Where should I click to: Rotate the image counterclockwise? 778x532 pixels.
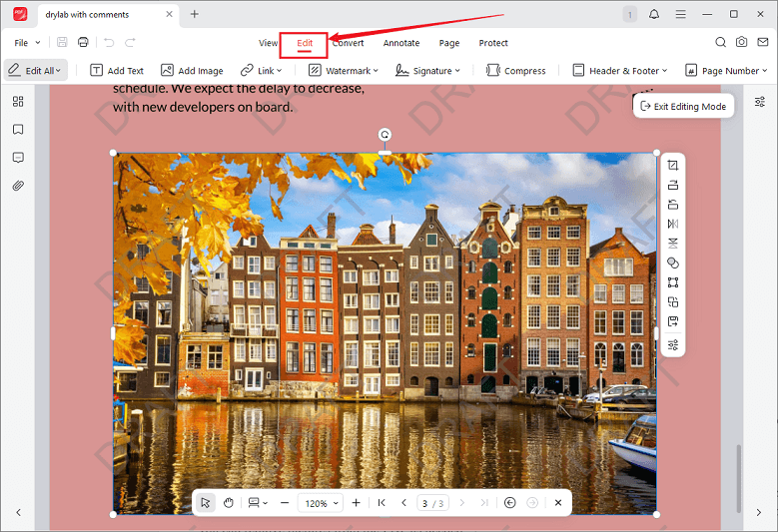(x=673, y=205)
